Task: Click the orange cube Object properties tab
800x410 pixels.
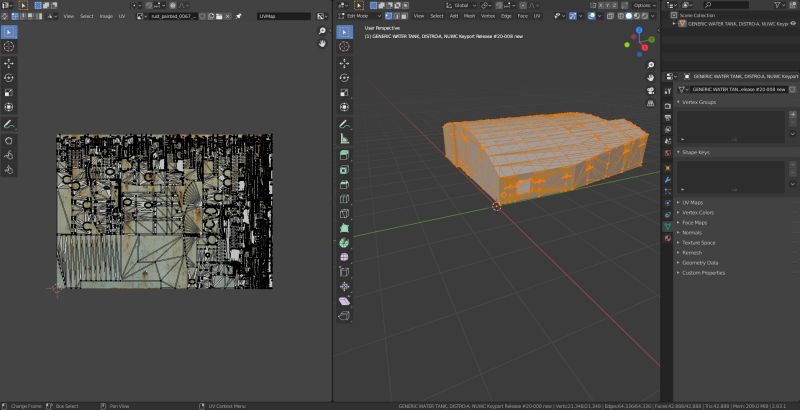Action: (x=668, y=168)
